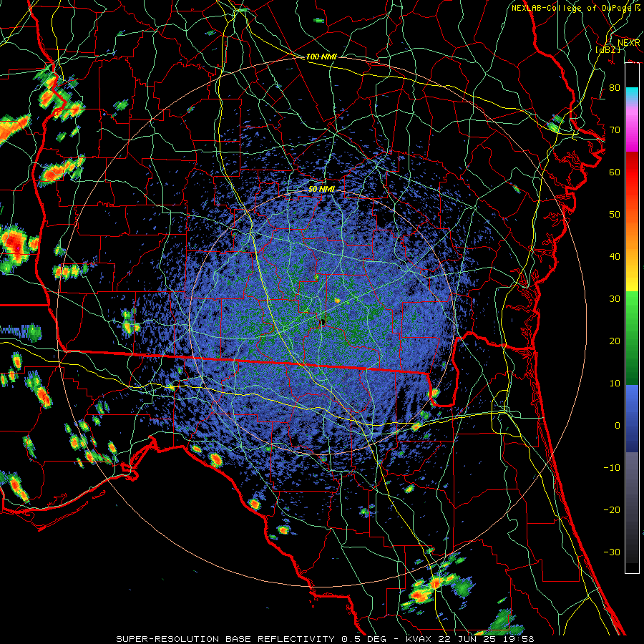Viewport: 644px width, 644px height.
Task: Select the 40 value on the dBZ scale
Action: pyautogui.click(x=615, y=257)
